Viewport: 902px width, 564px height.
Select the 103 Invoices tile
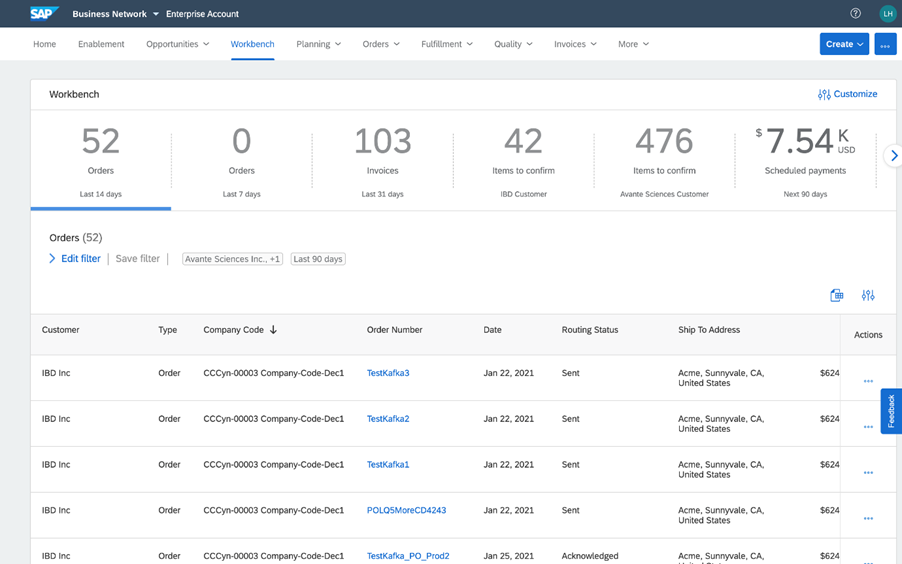(x=382, y=160)
